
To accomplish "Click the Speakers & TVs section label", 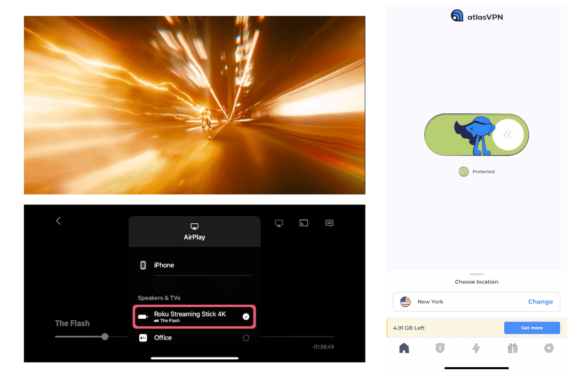I will pyautogui.click(x=159, y=298).
